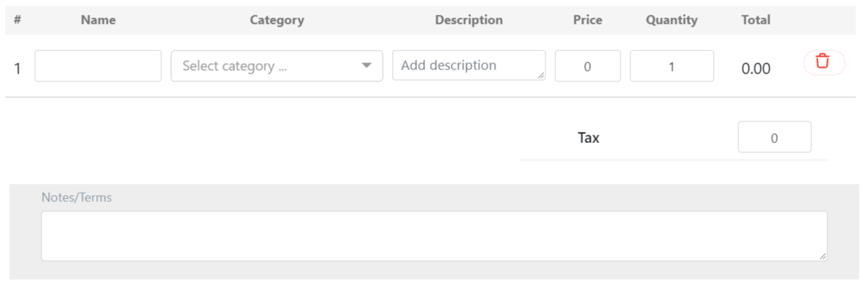Click the Quantity column header
This screenshot has height=296, width=868.
click(672, 20)
